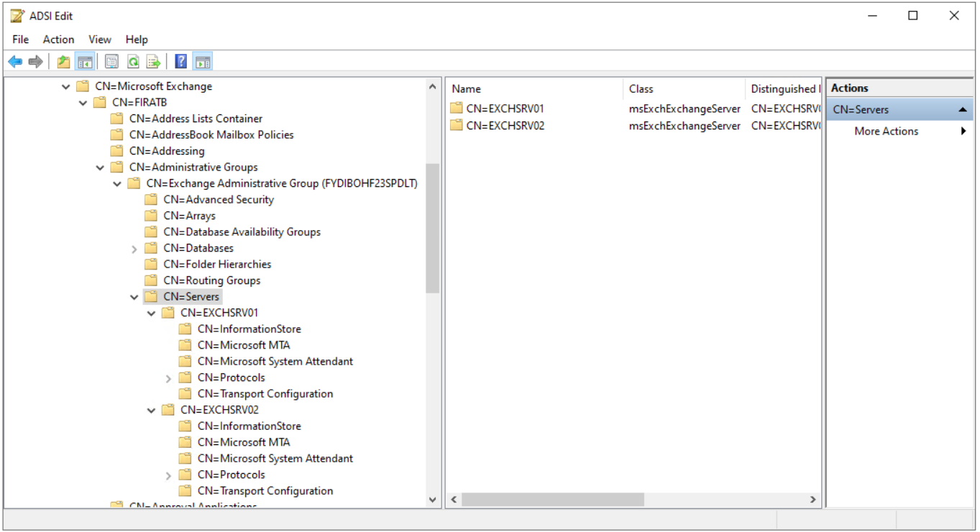Collapse the CN=EXCHSRV01 tree node chevron

pyautogui.click(x=151, y=313)
